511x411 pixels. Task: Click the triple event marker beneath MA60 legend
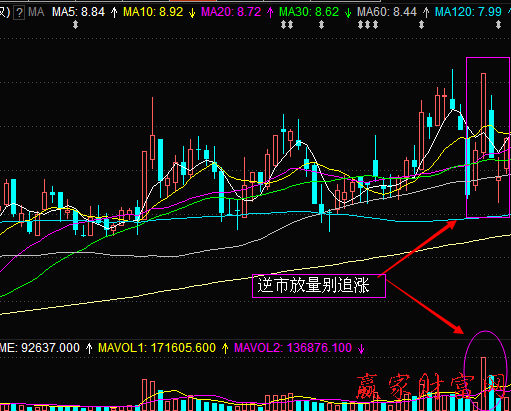[x=368, y=25]
